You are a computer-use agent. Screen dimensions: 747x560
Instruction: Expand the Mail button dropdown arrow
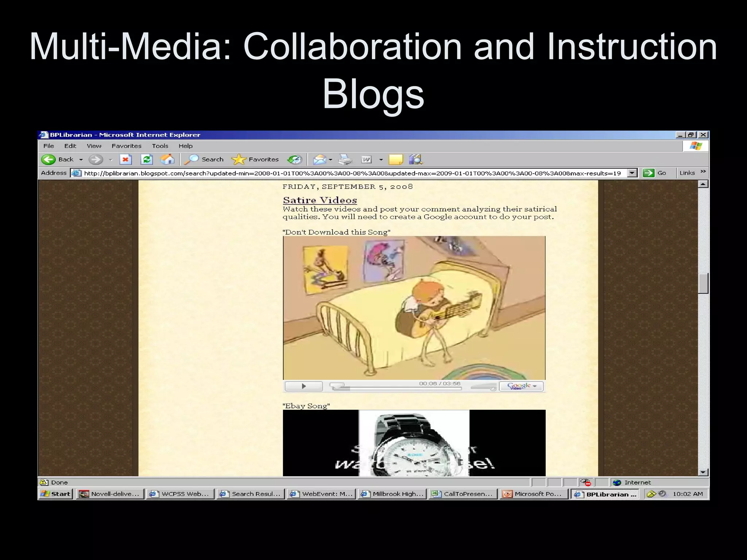pos(330,160)
